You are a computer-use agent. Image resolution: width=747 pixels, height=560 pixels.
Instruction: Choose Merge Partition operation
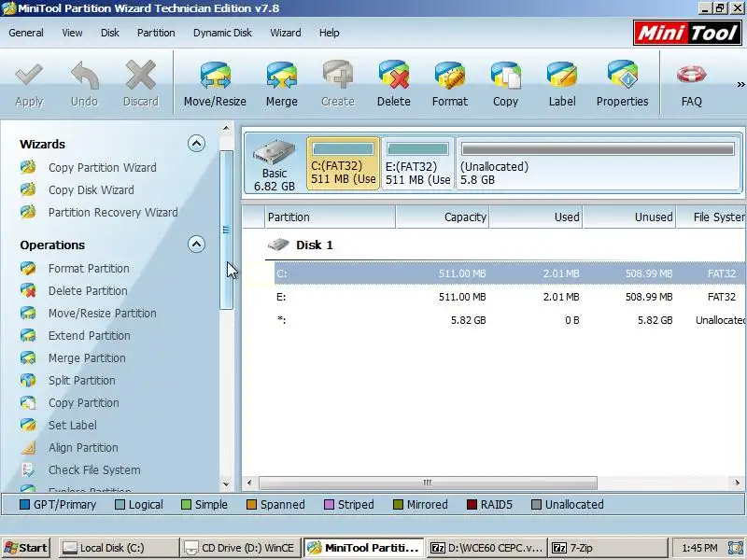tap(87, 358)
